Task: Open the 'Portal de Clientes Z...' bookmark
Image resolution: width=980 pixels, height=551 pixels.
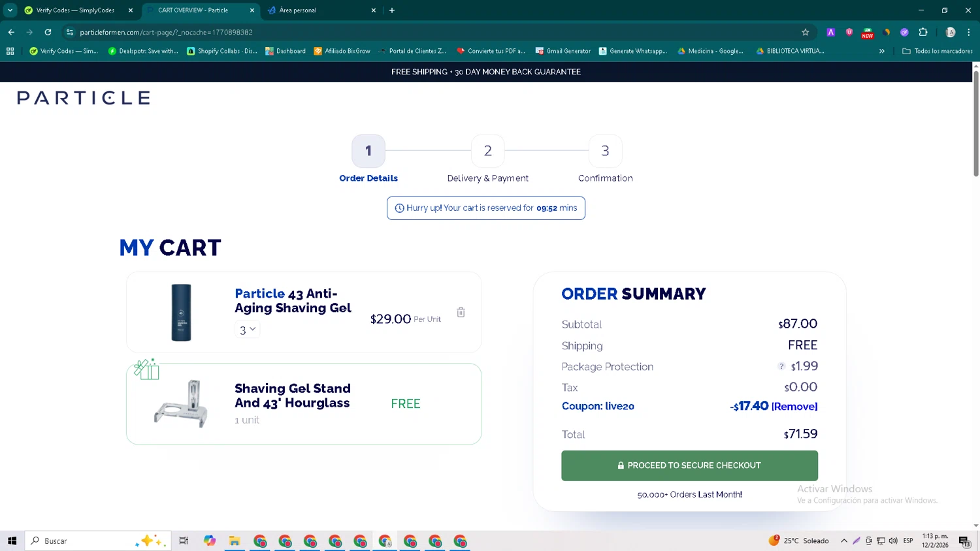Action: click(412, 51)
